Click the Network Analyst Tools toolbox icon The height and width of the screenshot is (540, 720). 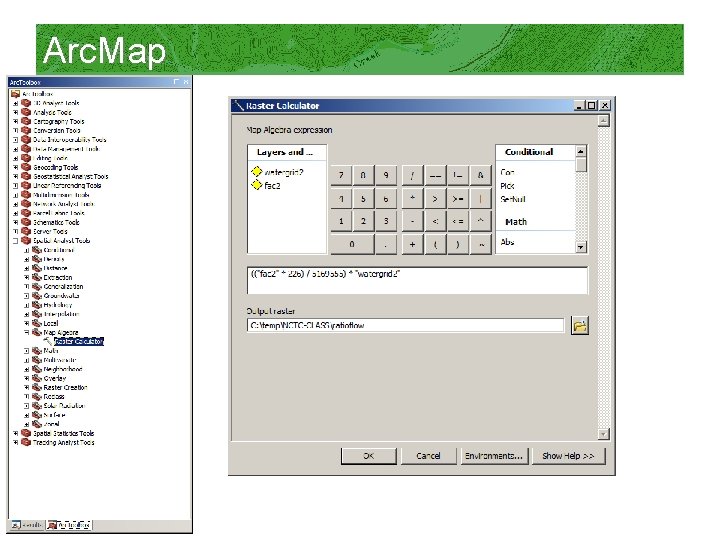[26, 204]
